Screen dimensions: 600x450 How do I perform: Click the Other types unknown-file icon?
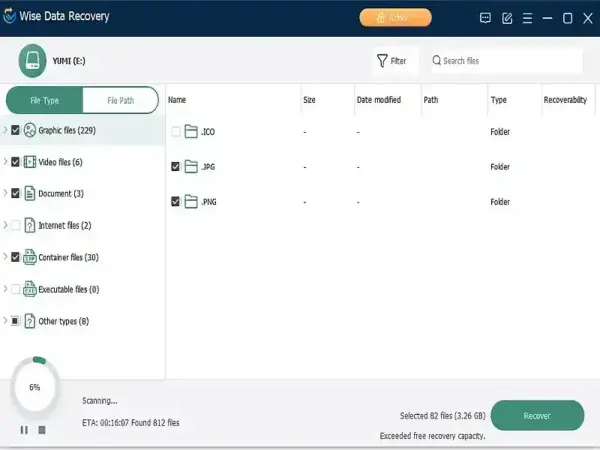30,321
